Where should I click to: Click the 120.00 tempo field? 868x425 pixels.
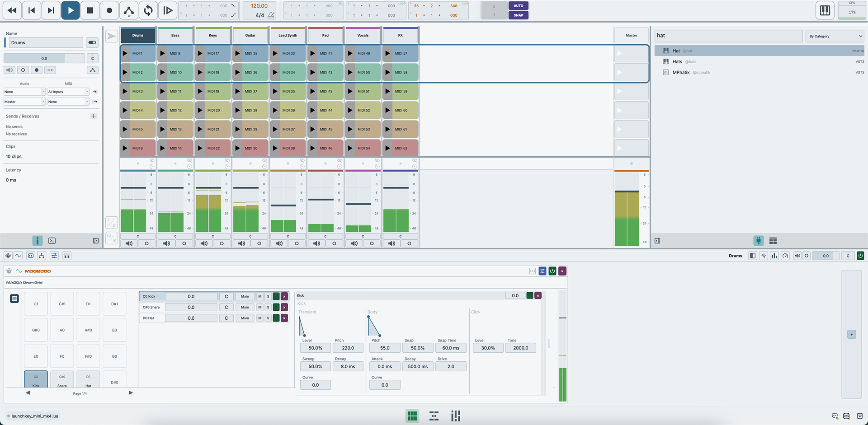coord(259,6)
